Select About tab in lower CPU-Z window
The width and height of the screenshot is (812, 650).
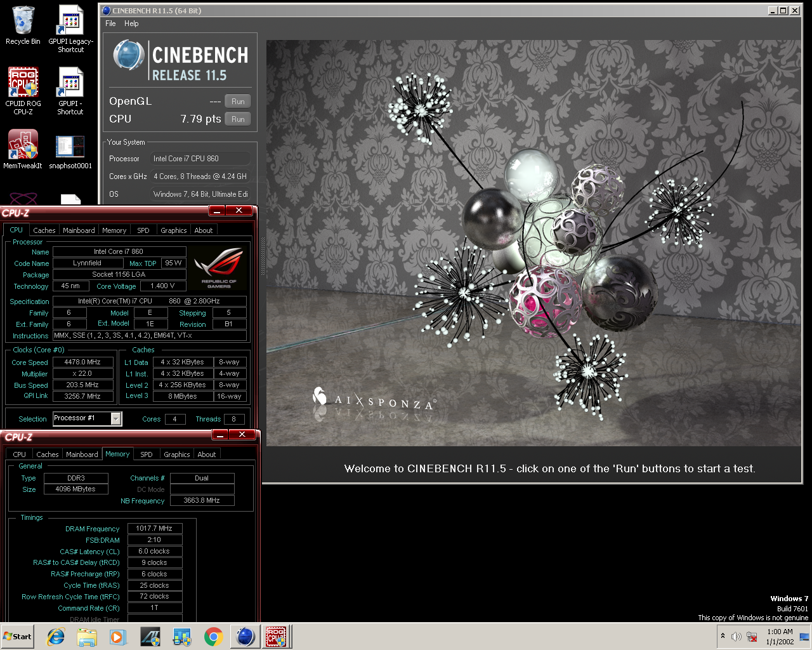pyautogui.click(x=207, y=454)
